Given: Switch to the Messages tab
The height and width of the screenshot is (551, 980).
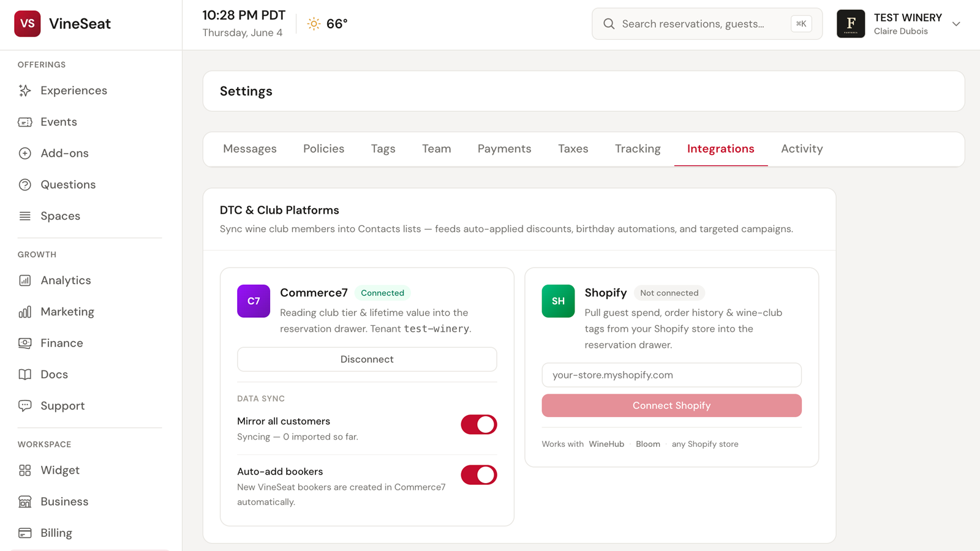Looking at the screenshot, I should [250, 149].
